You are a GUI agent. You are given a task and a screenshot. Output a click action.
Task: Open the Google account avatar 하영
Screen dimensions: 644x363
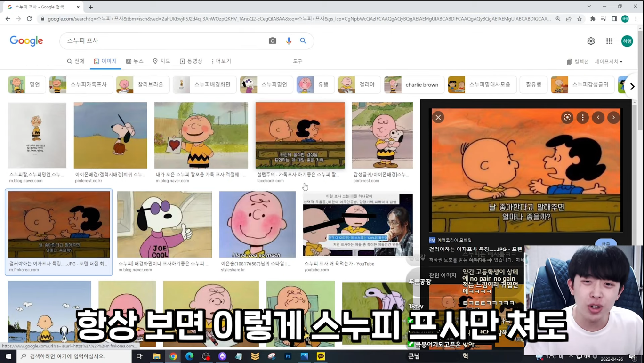click(627, 41)
